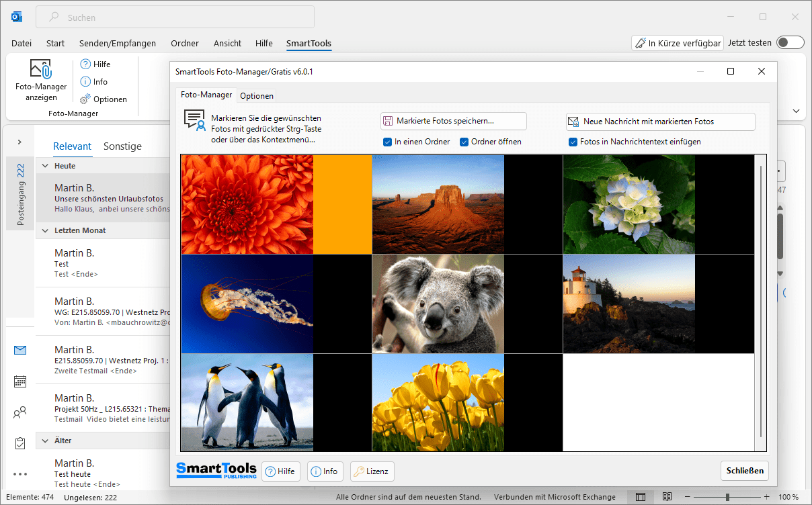This screenshot has width=812, height=505.
Task: Disable Fotos in Nachrichtentext einfügen
Action: pos(573,142)
